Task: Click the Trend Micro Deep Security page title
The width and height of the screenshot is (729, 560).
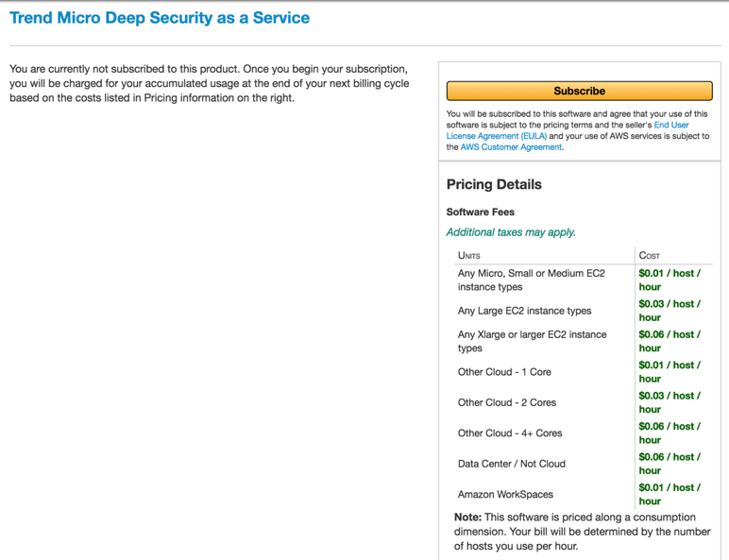Action: coord(160,18)
